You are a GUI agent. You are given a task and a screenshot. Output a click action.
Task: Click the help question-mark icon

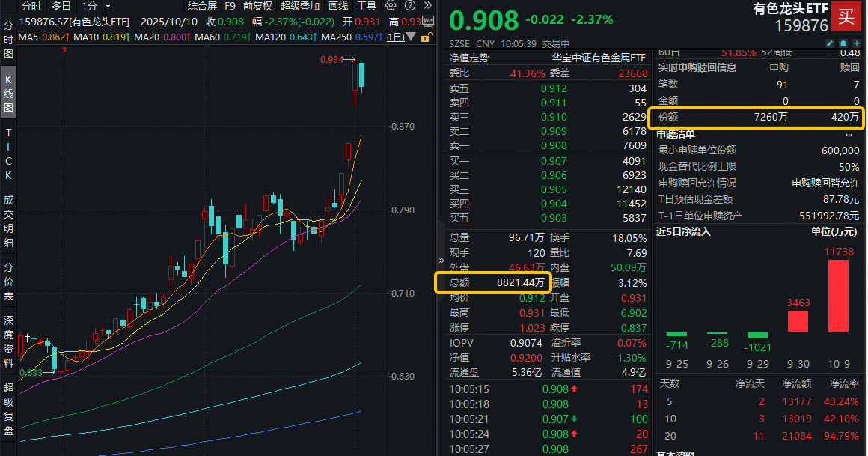[410, 6]
